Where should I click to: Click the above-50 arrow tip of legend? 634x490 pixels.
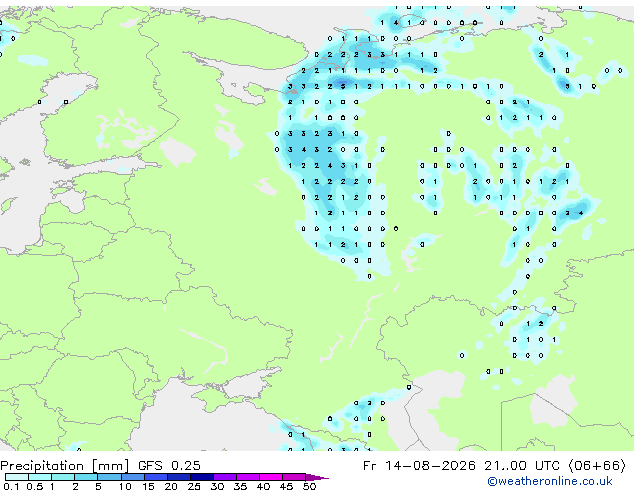tap(317, 477)
